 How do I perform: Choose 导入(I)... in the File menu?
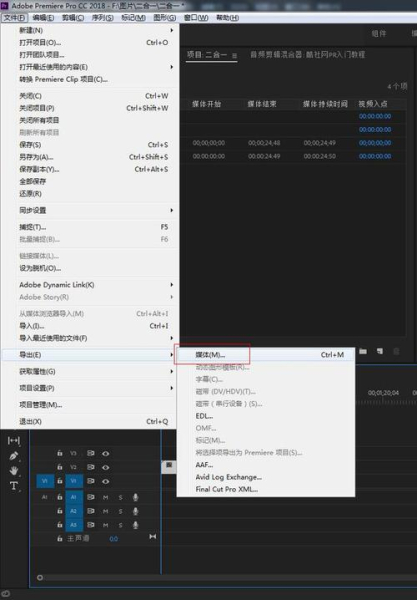[90, 326]
